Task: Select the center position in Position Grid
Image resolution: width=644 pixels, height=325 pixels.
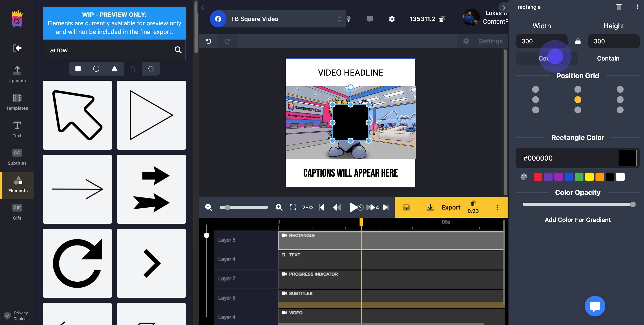Action: point(578,100)
